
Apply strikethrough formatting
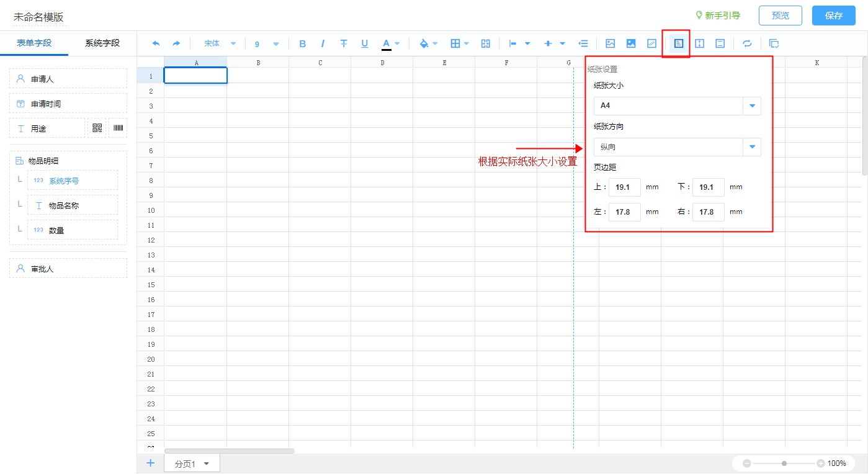tap(344, 43)
